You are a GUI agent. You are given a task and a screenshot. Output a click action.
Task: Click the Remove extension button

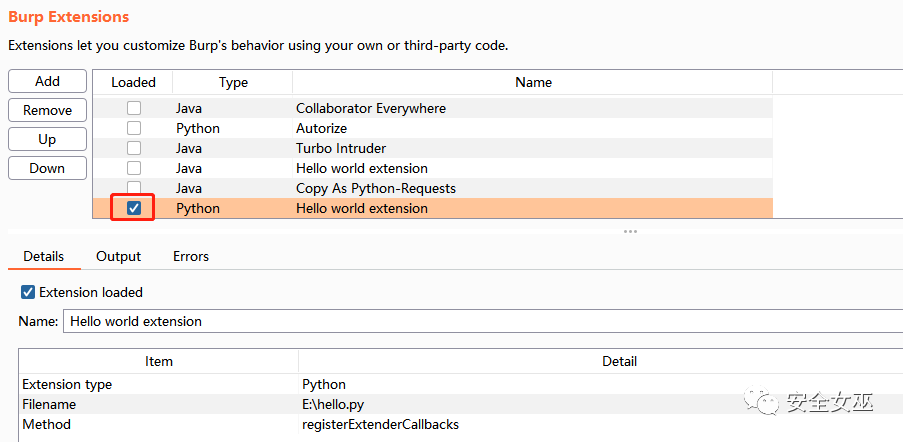coord(47,111)
